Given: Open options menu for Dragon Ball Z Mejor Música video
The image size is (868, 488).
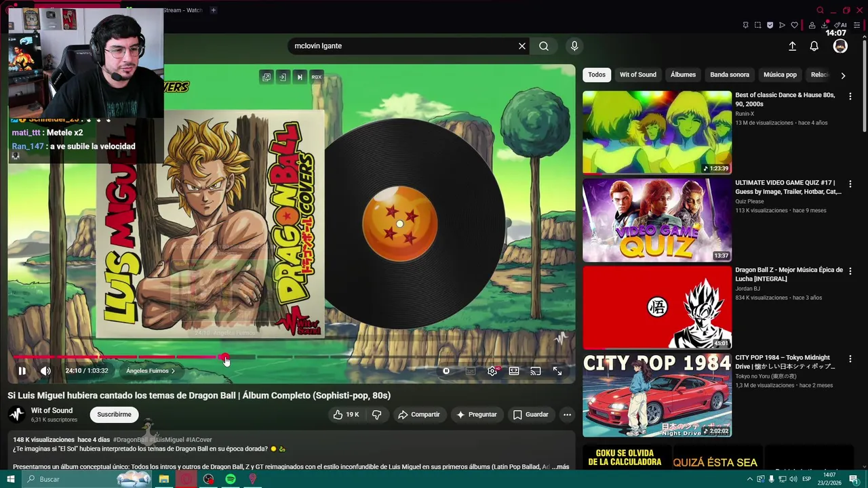Looking at the screenshot, I should coord(850,271).
